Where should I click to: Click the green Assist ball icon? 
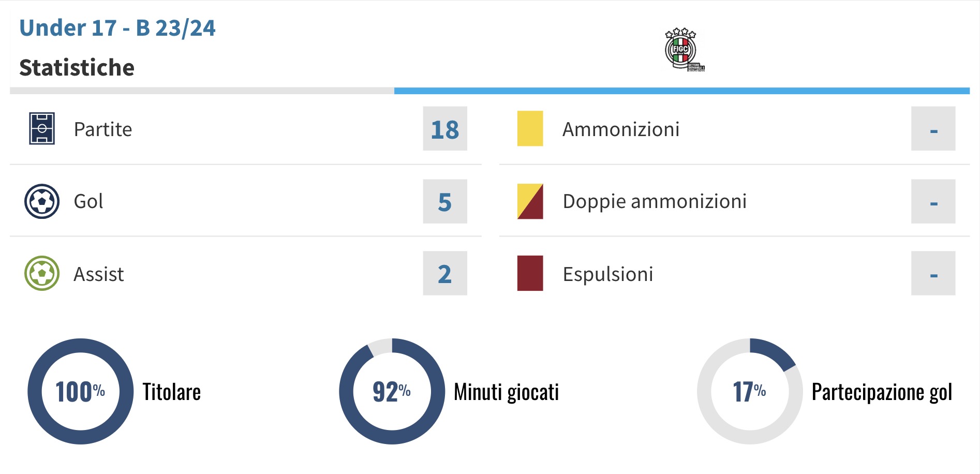42,273
